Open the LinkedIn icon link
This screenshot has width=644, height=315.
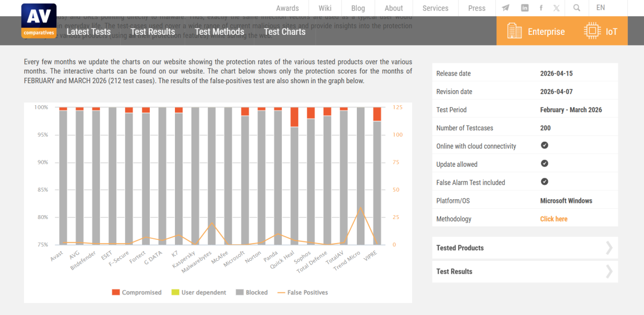point(524,8)
